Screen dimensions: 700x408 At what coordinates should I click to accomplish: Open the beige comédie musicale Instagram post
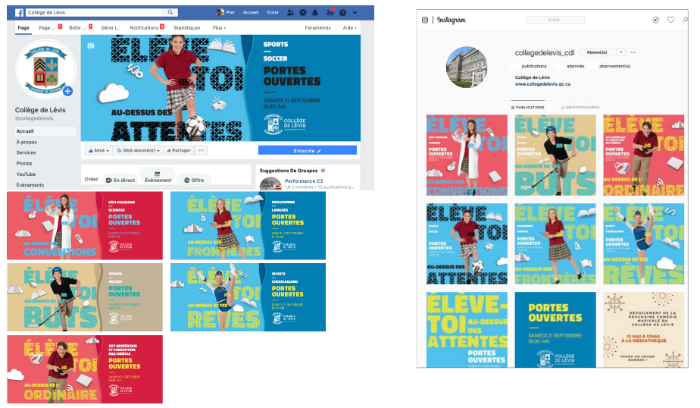click(x=643, y=330)
